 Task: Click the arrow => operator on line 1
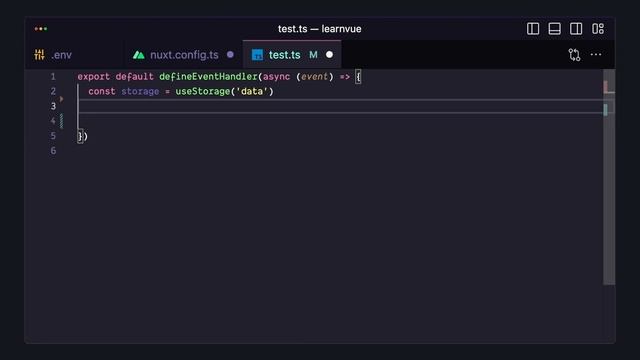(344, 77)
